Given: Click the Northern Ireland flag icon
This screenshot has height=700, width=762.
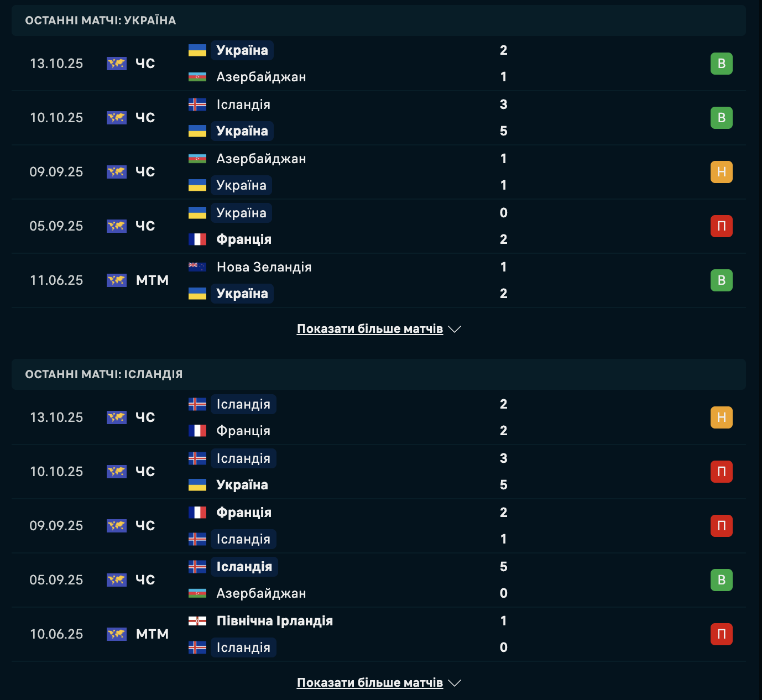Looking at the screenshot, I should 197,621.
